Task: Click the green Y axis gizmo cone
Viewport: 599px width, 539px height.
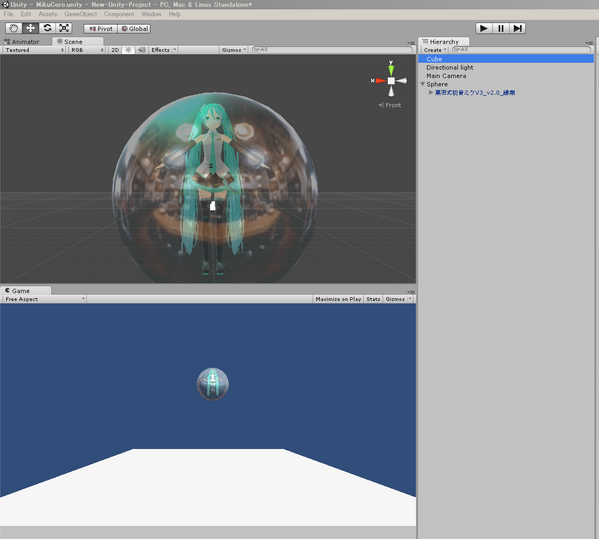Action: coord(391,70)
